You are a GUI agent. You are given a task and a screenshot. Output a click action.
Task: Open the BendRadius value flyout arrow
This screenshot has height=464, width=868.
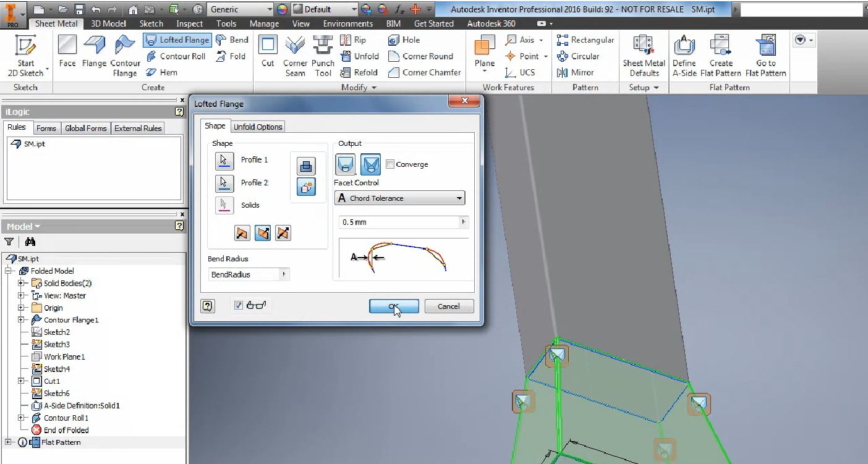[284, 274]
